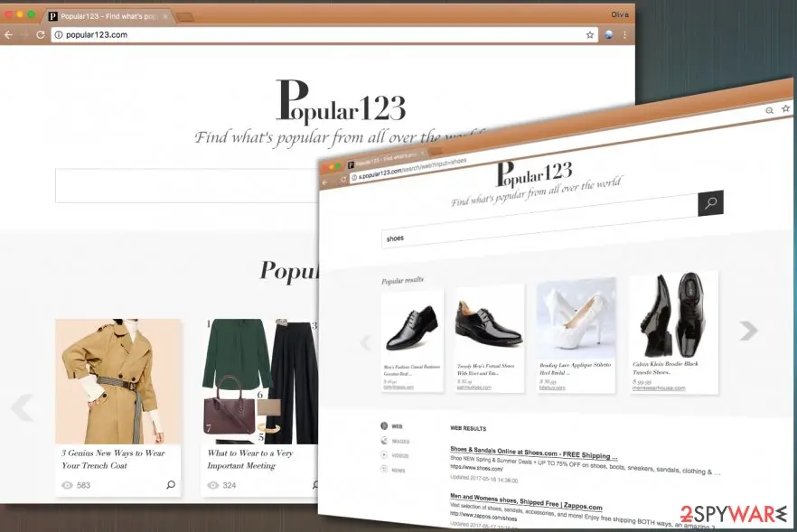The height and width of the screenshot is (532, 797).
Task: Close the Popular123 tab in the rear window
Action: 165,16
